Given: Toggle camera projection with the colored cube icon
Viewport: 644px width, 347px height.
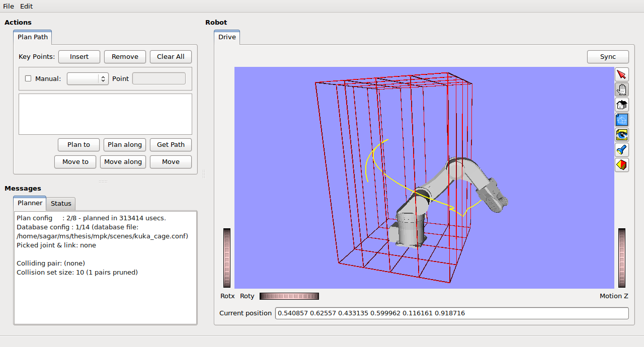Looking at the screenshot, I should [622, 165].
